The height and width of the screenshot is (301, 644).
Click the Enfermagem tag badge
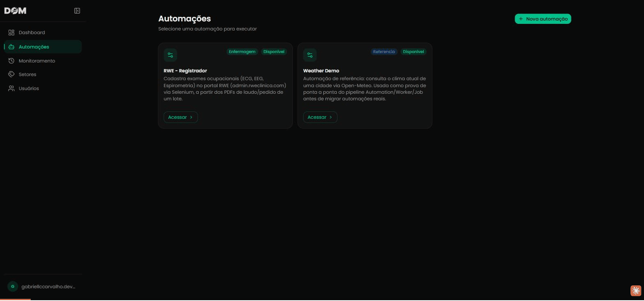242,52
